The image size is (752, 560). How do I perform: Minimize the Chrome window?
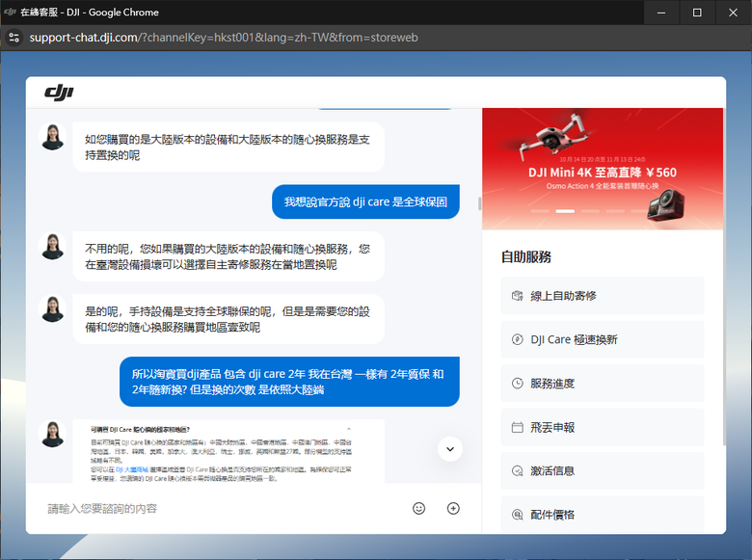[x=661, y=13]
